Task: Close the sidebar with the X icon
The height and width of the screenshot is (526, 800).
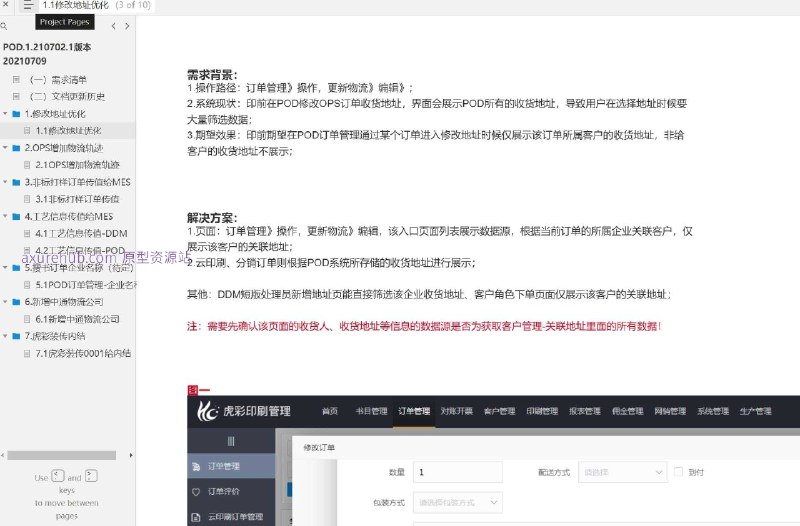Action: (6, 5)
